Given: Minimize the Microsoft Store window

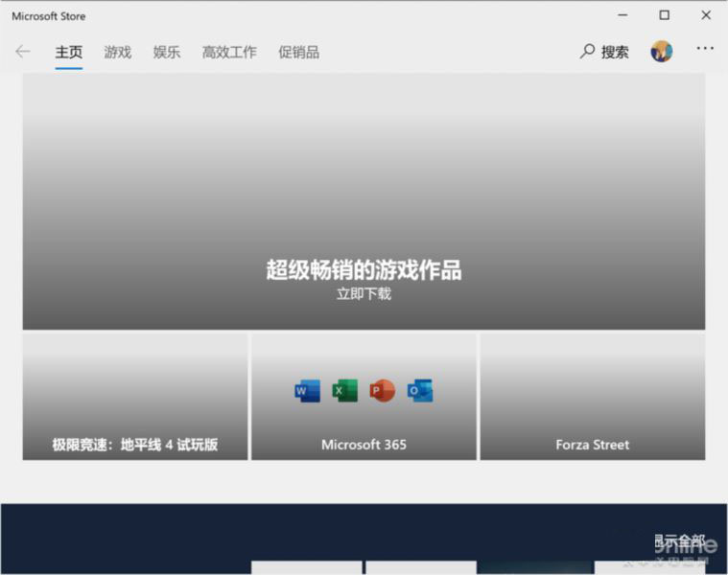Looking at the screenshot, I should coord(622,15).
